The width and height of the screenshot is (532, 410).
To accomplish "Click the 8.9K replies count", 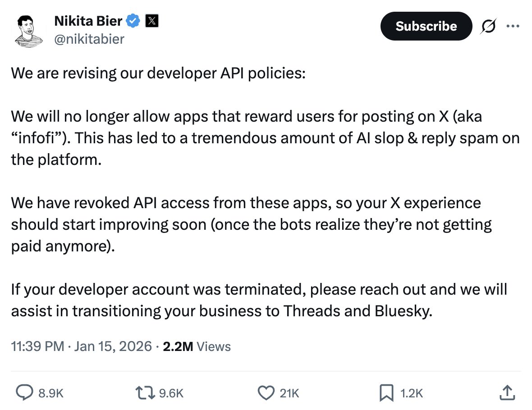I will click(x=50, y=393).
